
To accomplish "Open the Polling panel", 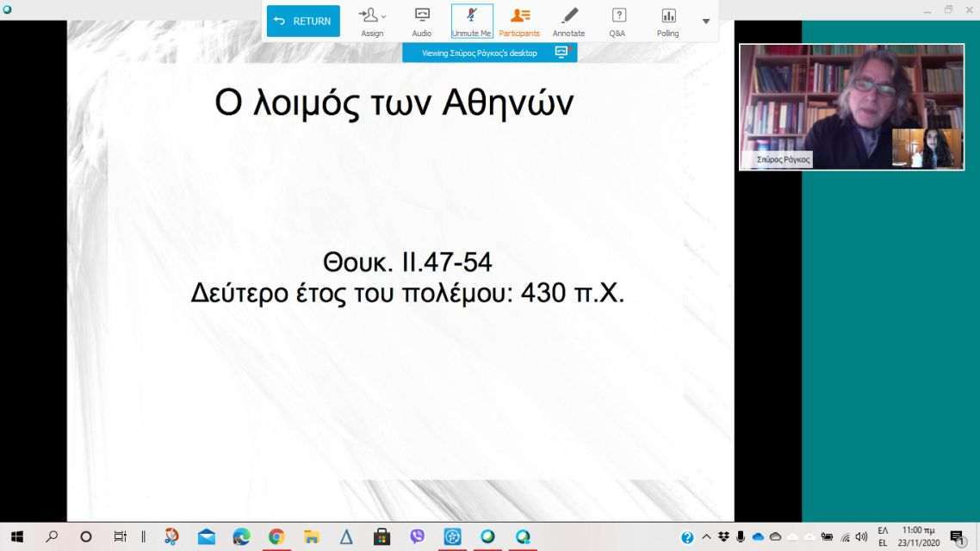I will (667, 22).
